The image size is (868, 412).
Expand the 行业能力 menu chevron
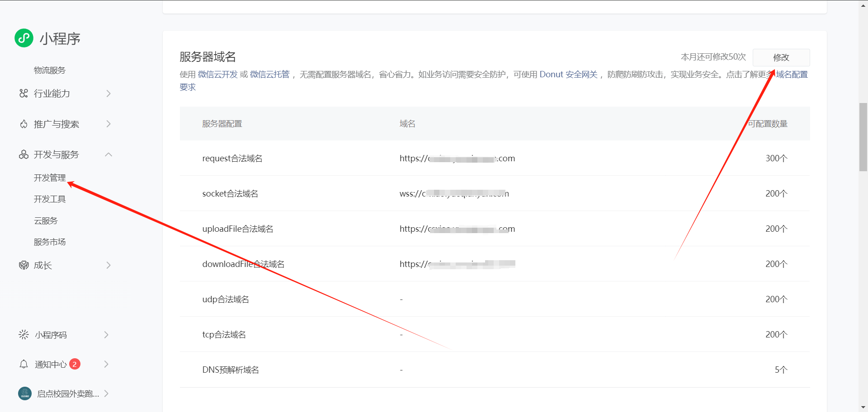coord(108,94)
